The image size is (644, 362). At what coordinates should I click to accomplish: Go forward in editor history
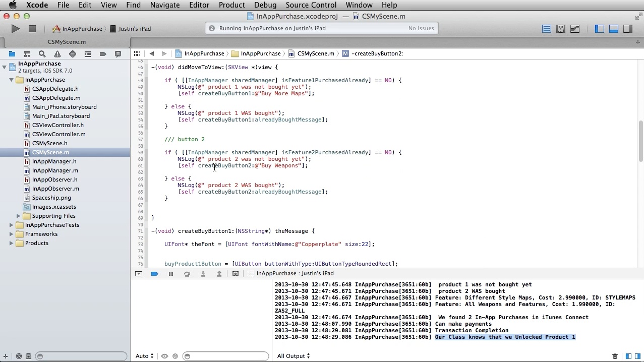pyautogui.click(x=164, y=53)
